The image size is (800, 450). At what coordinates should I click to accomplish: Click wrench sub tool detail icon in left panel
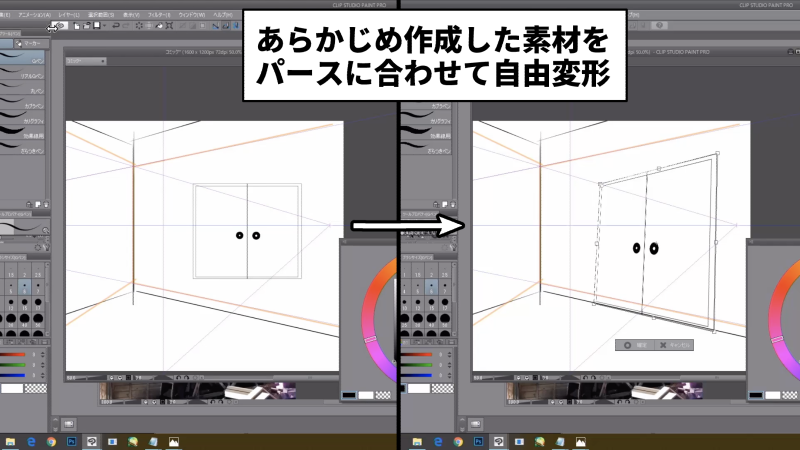pos(47,247)
